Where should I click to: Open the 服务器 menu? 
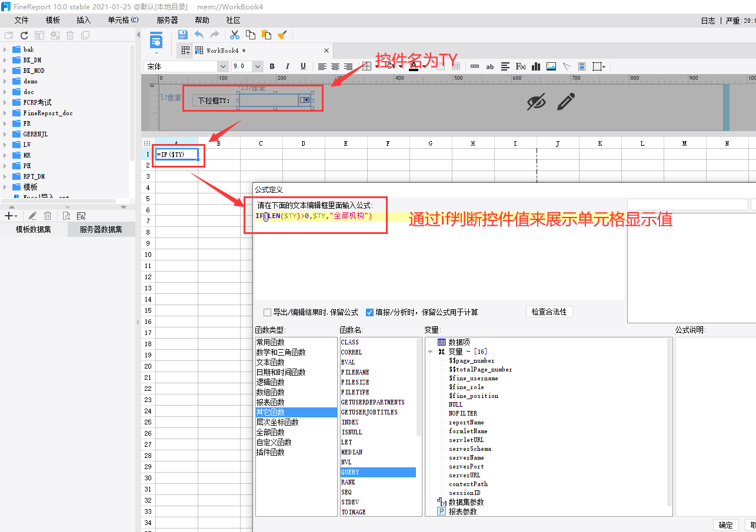(x=167, y=20)
